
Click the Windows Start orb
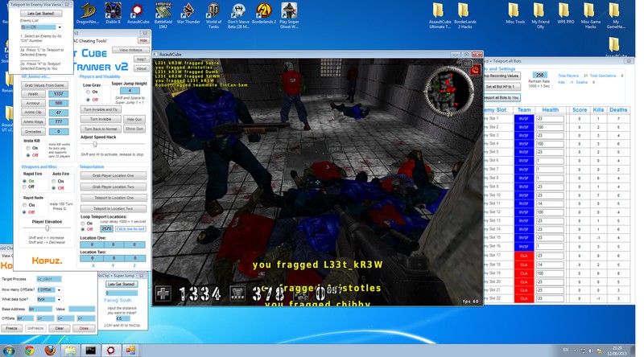pyautogui.click(x=9, y=351)
